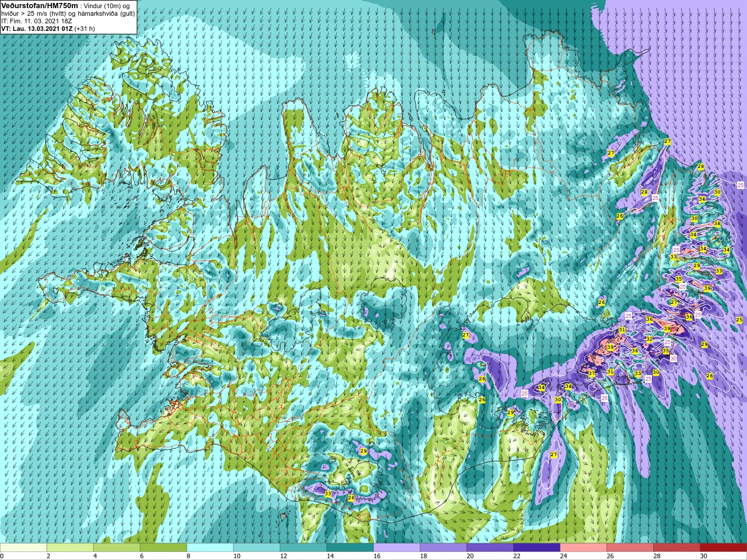The height and width of the screenshot is (560, 747).
Task: Click the legend scale value '4'
Action: 95,556
